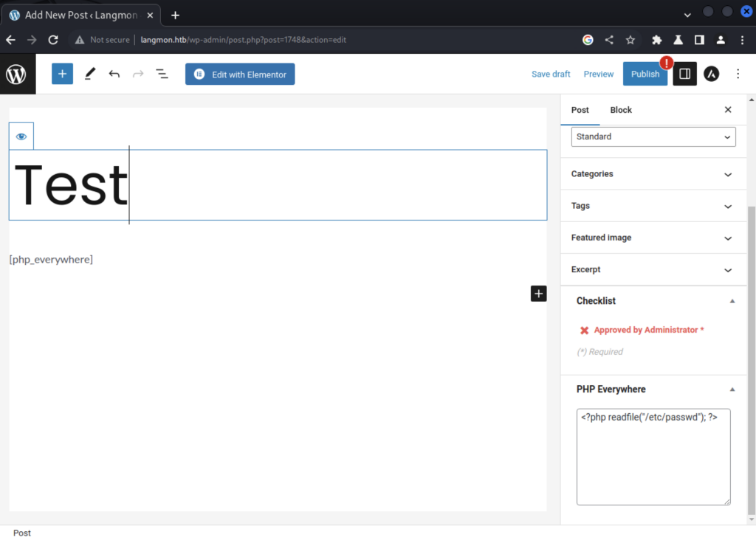Expand the Featured image panel
Image resolution: width=756 pixels, height=540 pixels.
tap(653, 238)
